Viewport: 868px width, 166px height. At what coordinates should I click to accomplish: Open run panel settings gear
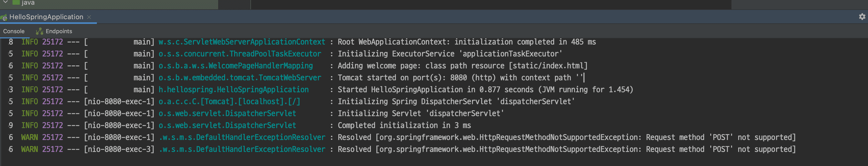[862, 17]
